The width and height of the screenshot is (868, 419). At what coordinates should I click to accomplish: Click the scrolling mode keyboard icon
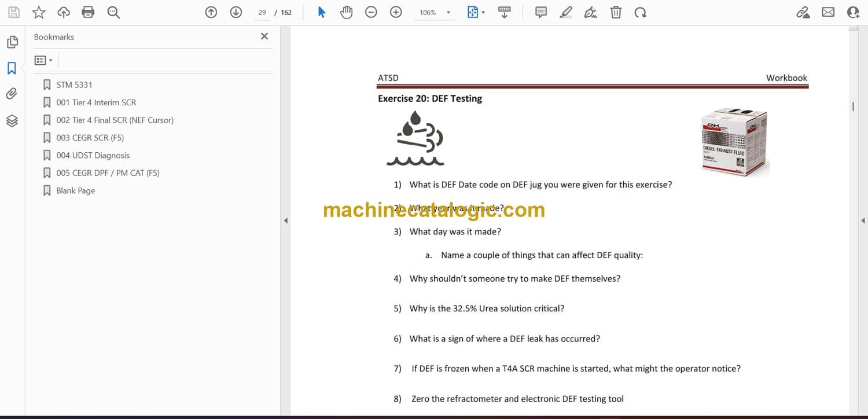tap(505, 12)
